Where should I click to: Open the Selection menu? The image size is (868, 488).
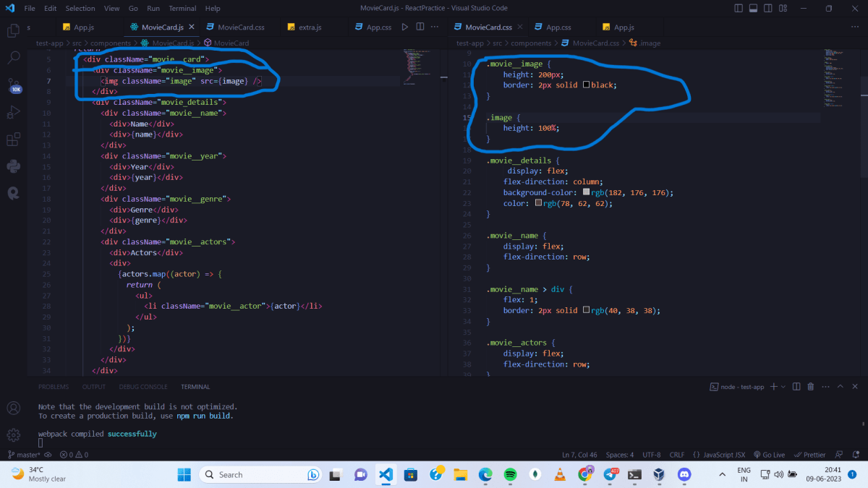(x=80, y=8)
